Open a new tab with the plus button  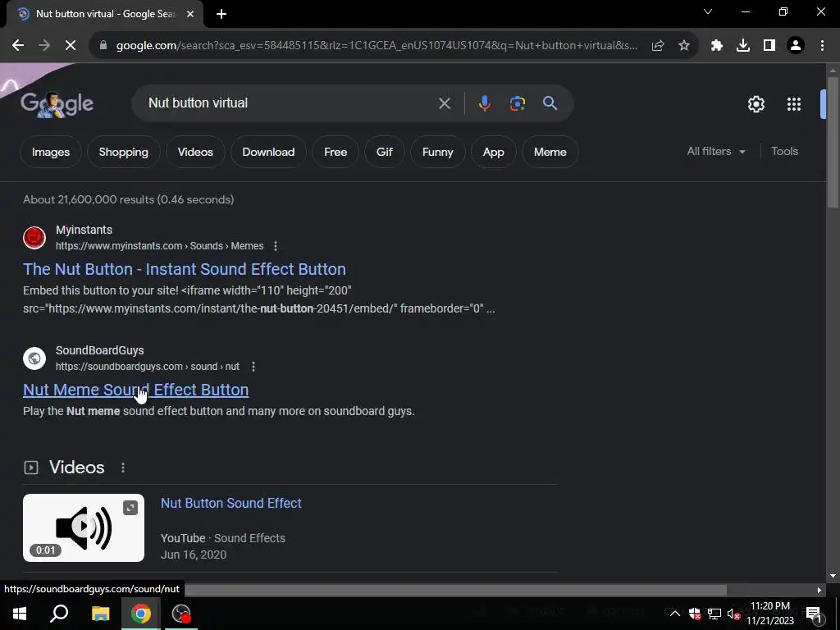click(221, 14)
